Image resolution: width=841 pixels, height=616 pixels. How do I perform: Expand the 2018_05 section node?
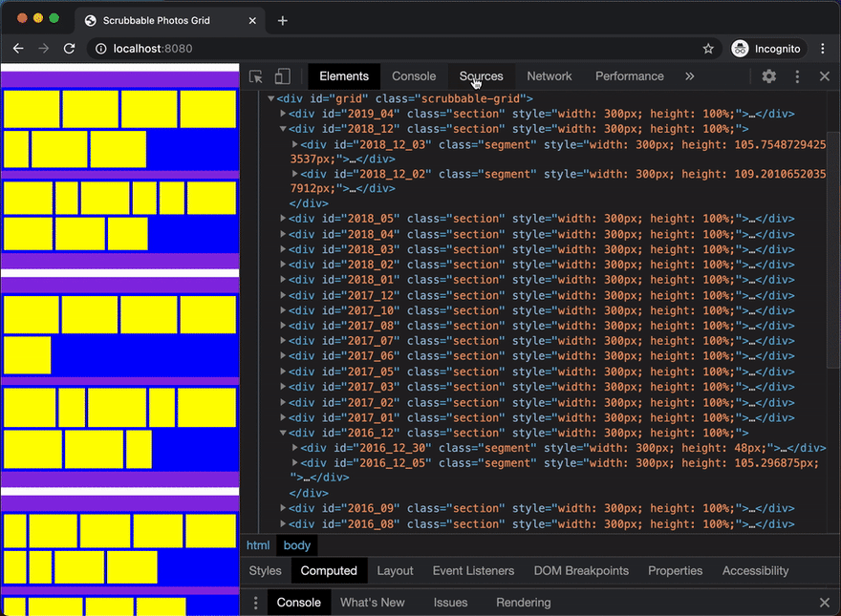[x=283, y=219]
